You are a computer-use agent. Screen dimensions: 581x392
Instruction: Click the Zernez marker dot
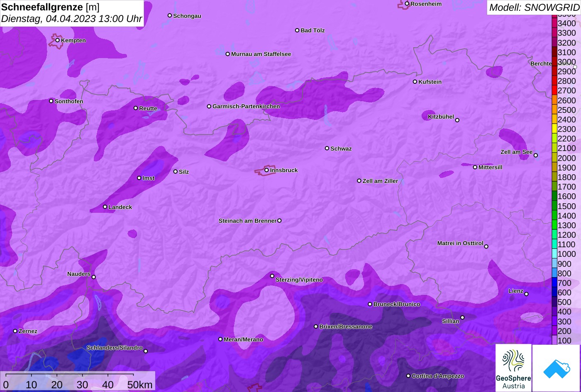click(x=15, y=331)
